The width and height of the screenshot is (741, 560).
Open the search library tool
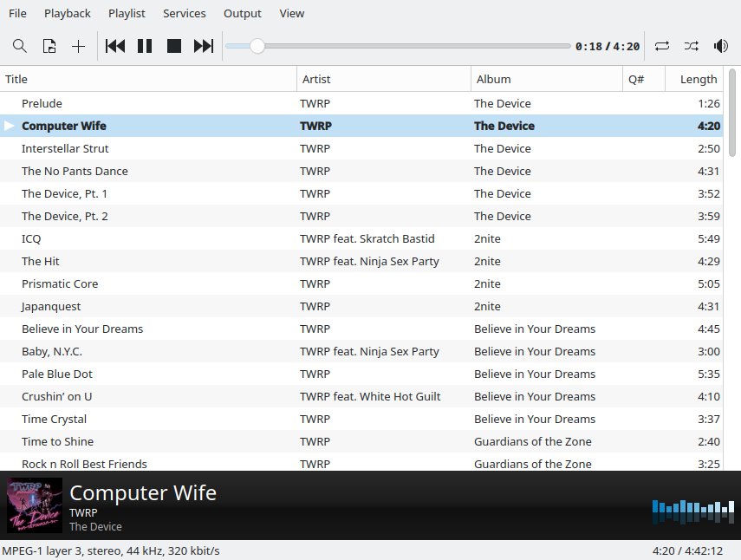(x=19, y=46)
